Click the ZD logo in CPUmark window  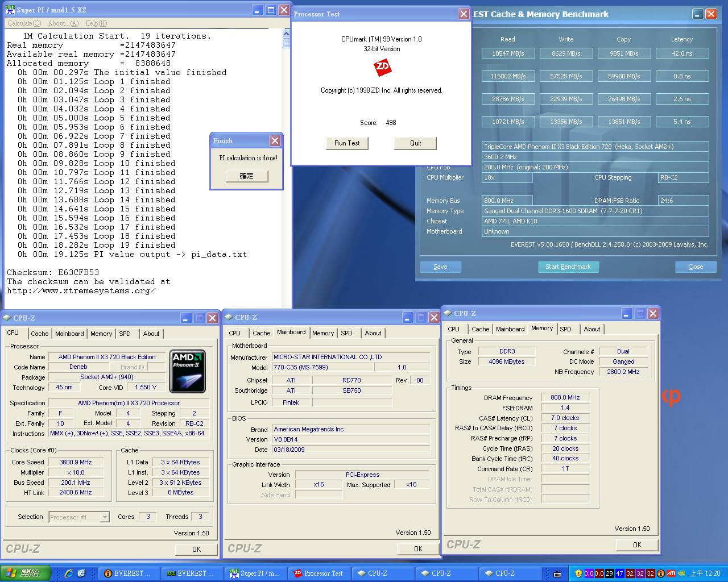coord(382,68)
